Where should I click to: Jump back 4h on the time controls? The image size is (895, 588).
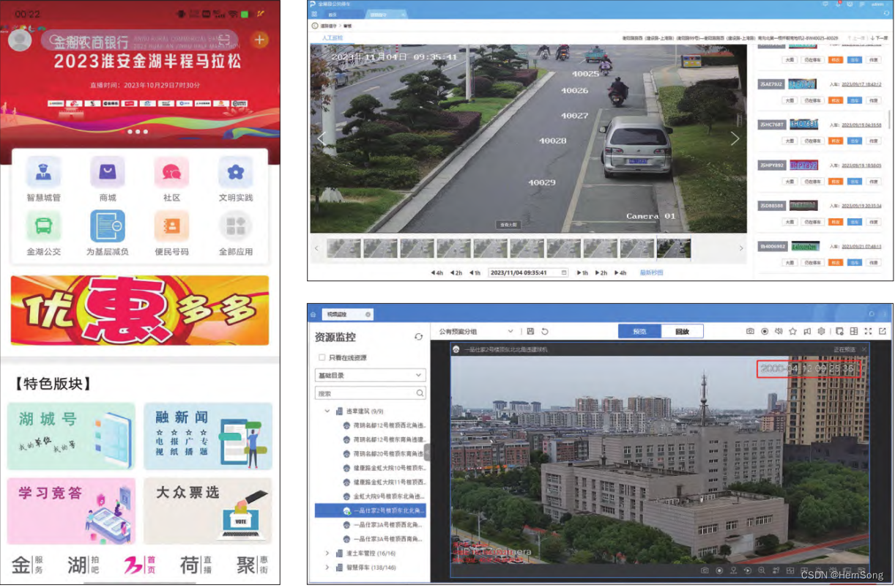tap(437, 272)
